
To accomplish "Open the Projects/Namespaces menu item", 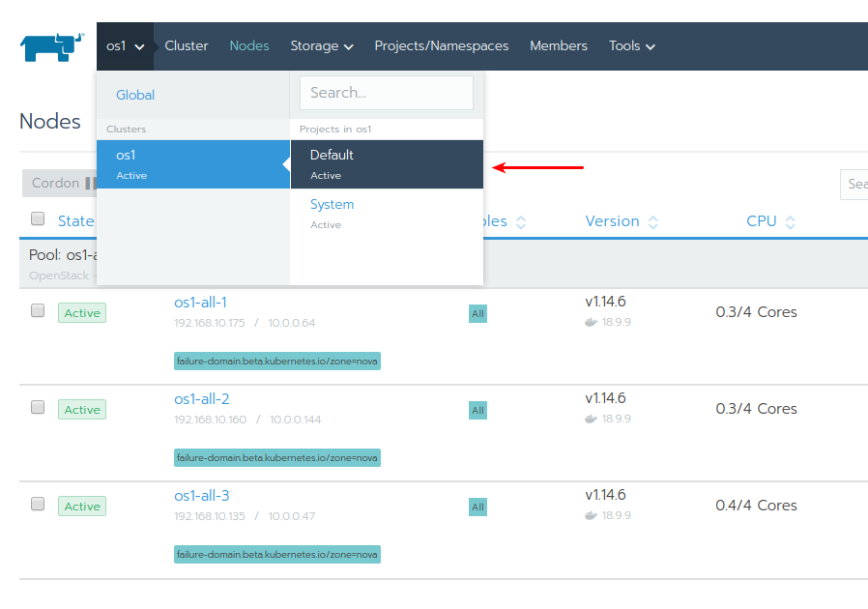I will 441,45.
